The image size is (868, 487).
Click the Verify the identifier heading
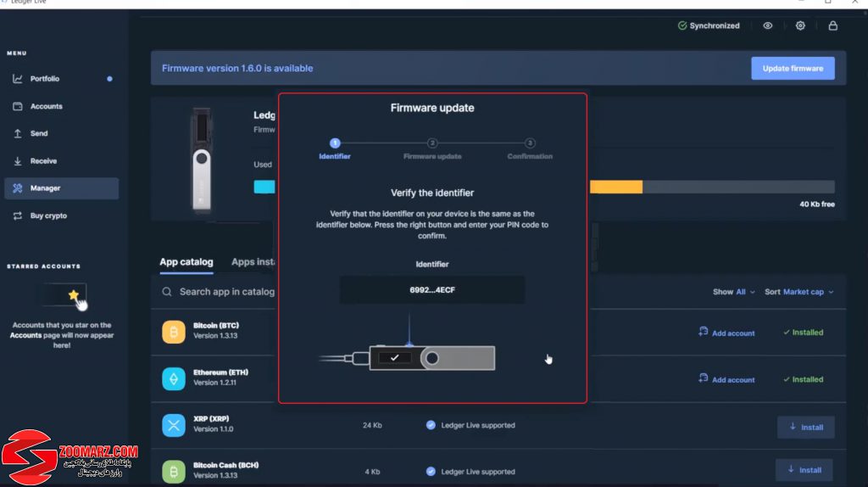point(432,193)
